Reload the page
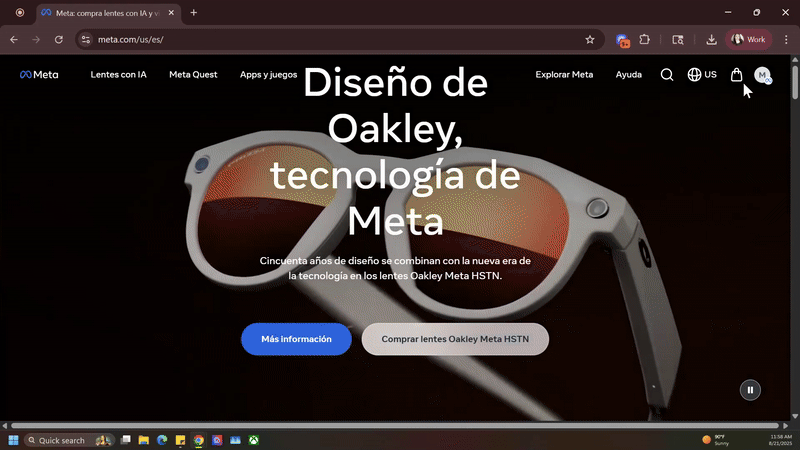Screen dimensions: 800x450 click(59, 40)
